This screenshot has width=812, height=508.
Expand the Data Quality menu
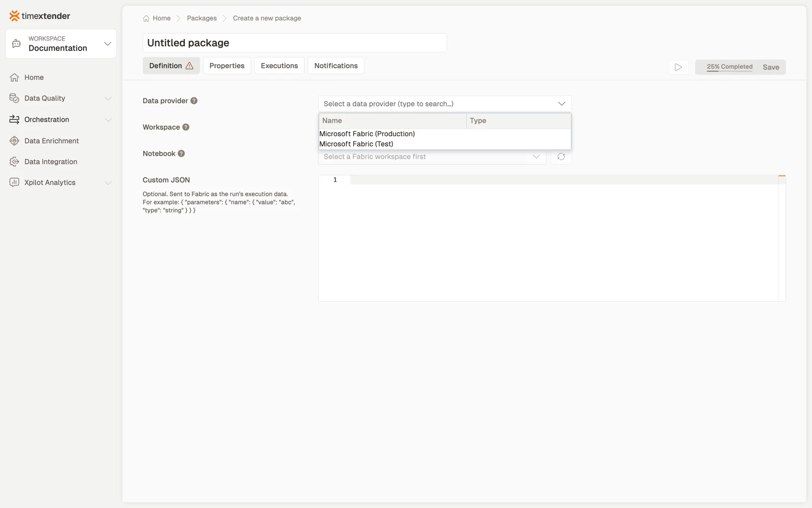pyautogui.click(x=61, y=98)
